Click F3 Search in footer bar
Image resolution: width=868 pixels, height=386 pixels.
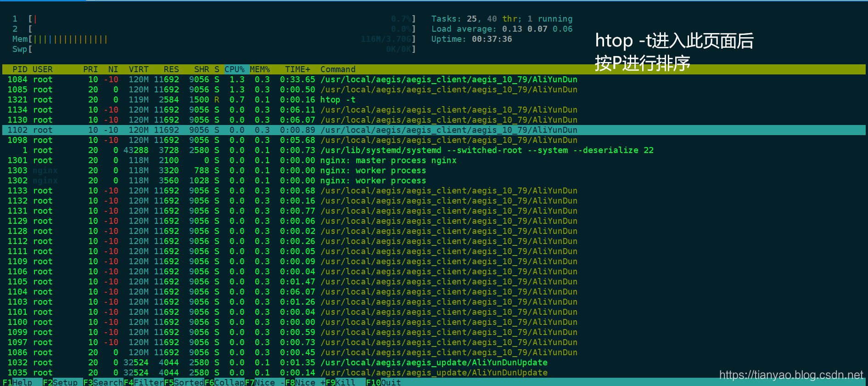pos(103,382)
